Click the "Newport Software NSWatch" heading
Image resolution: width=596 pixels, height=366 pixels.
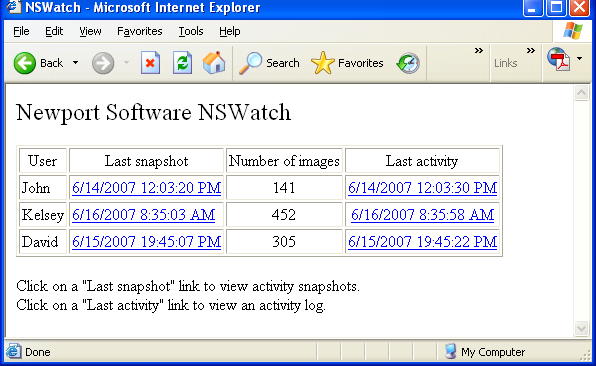click(x=154, y=112)
